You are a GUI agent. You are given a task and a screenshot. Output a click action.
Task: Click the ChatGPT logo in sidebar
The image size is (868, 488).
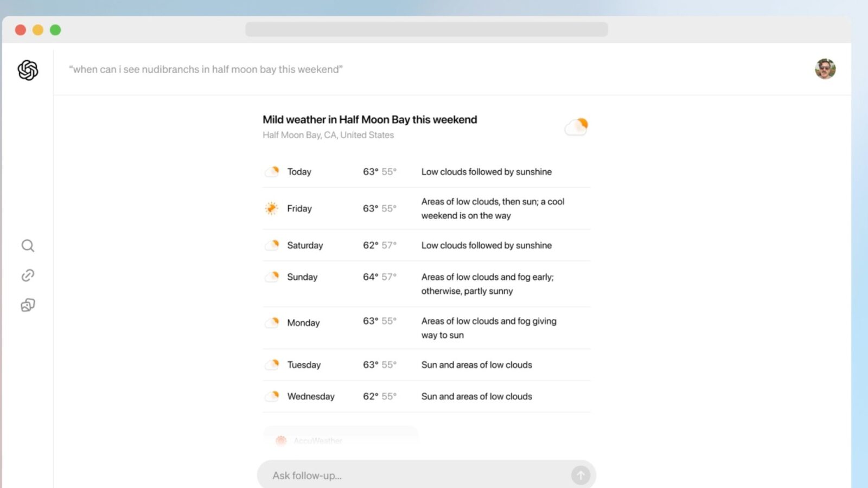[28, 70]
